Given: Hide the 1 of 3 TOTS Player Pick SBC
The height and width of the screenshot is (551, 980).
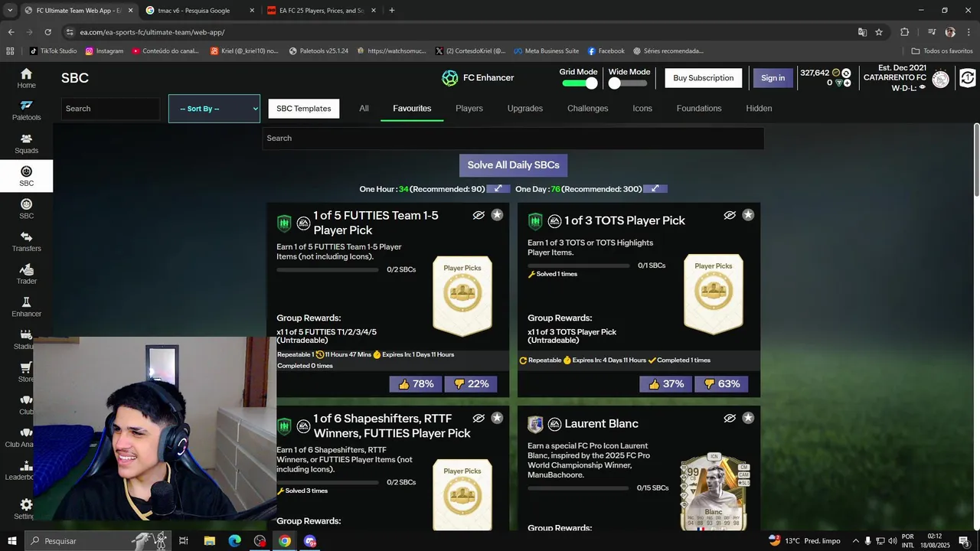Looking at the screenshot, I should pyautogui.click(x=730, y=215).
